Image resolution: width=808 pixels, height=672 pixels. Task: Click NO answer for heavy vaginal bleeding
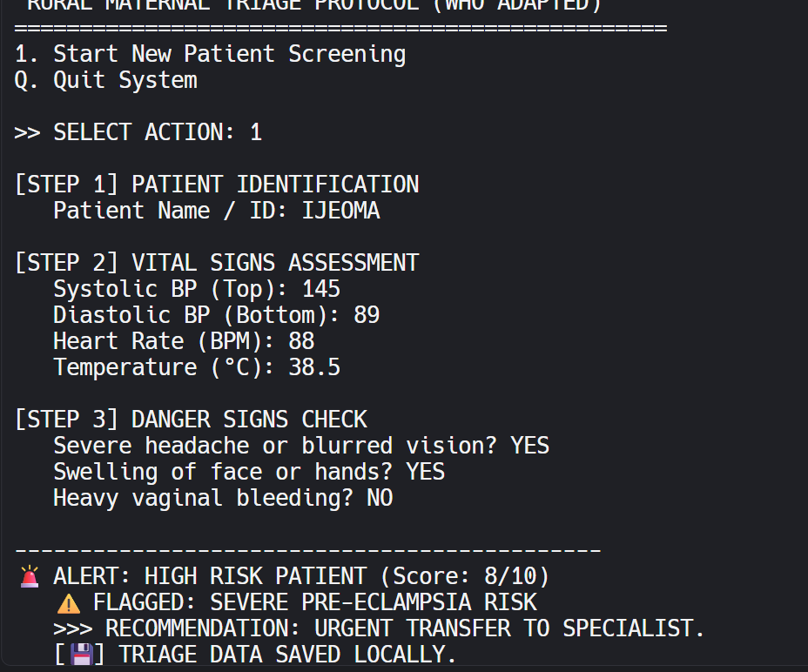pyautogui.click(x=380, y=498)
